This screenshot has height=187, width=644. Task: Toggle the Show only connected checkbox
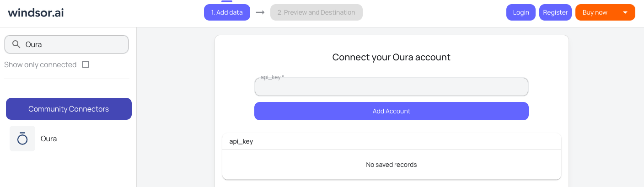(86, 64)
